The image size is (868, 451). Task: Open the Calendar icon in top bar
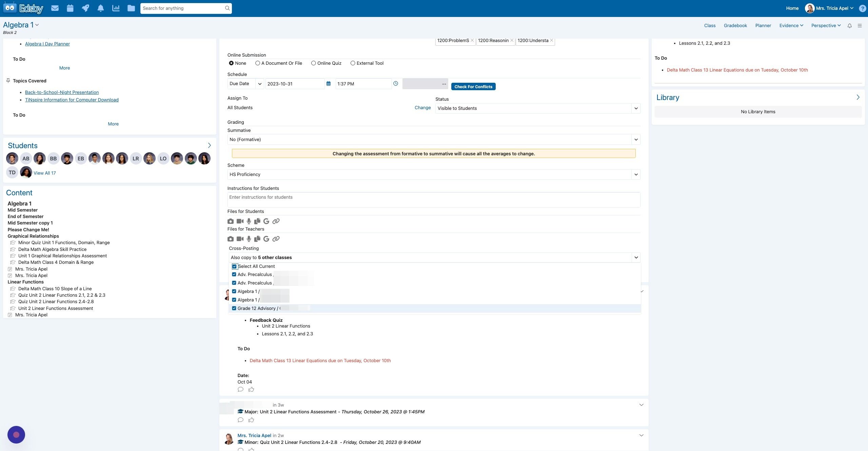70,8
